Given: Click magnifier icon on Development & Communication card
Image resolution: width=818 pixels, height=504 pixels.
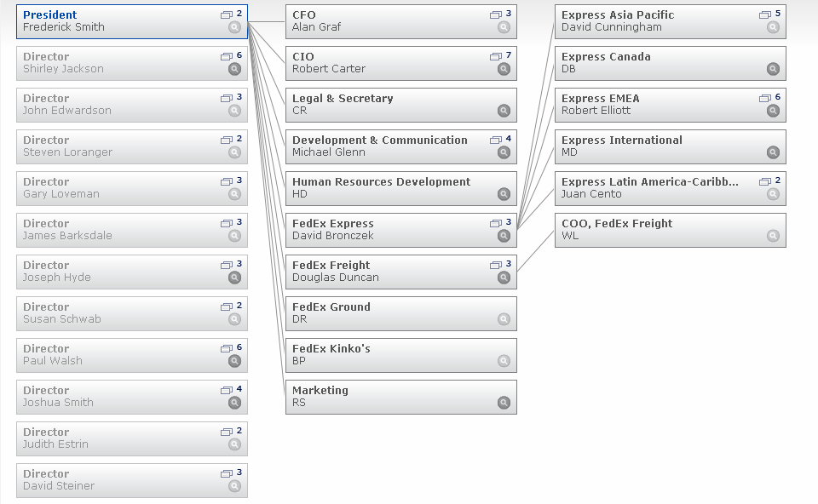Looking at the screenshot, I should pyautogui.click(x=504, y=152).
